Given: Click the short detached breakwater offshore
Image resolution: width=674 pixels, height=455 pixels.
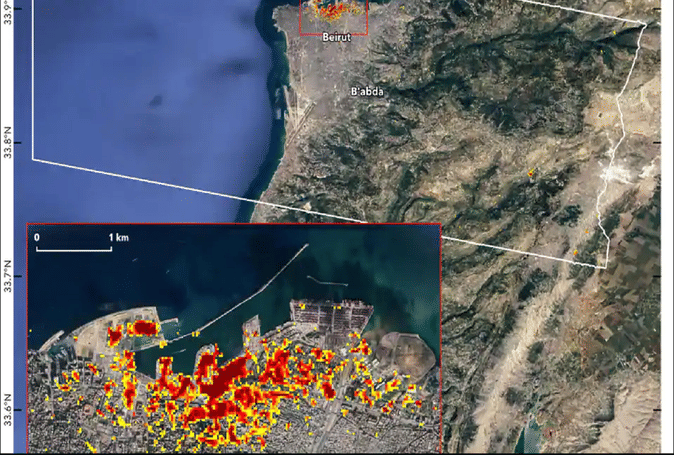Looking at the screenshot, I should click(326, 282).
